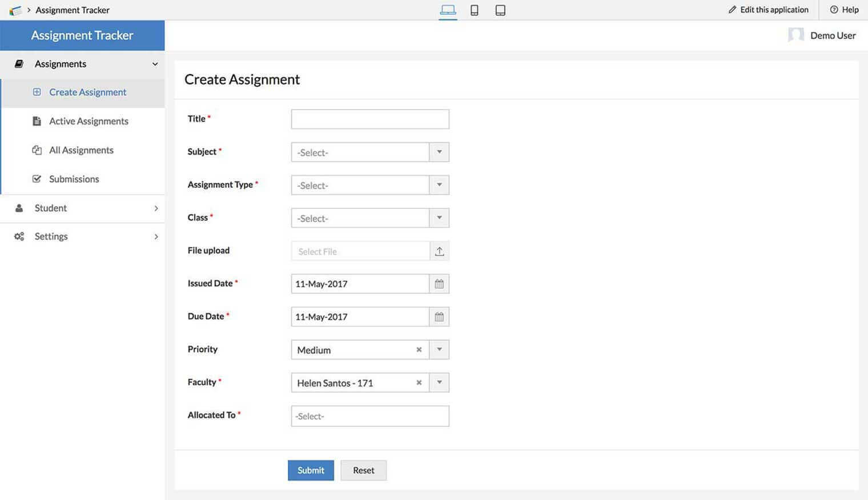The height and width of the screenshot is (500, 868).
Task: Click the Create Assignment page heading
Action: point(242,79)
